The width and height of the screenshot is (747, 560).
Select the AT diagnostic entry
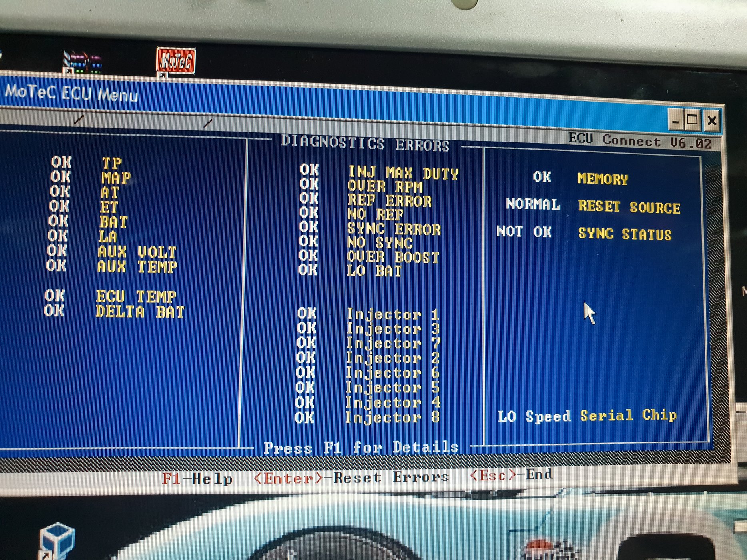[x=84, y=192]
